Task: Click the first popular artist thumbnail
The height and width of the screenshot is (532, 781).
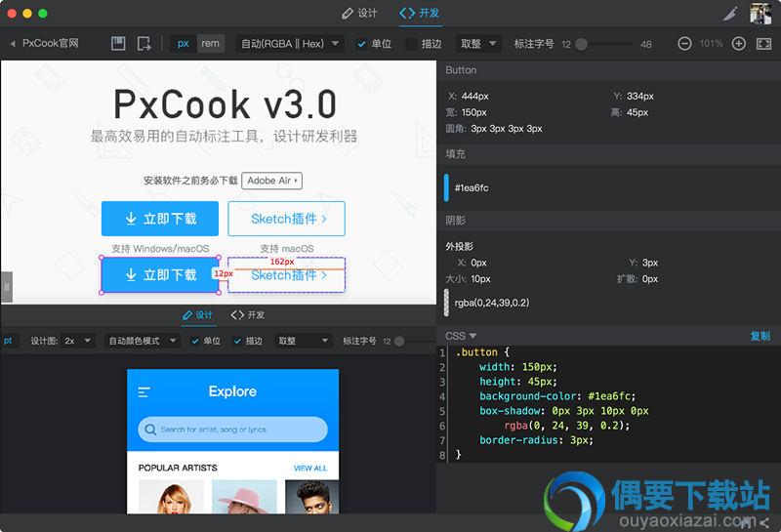Action: 171,496
